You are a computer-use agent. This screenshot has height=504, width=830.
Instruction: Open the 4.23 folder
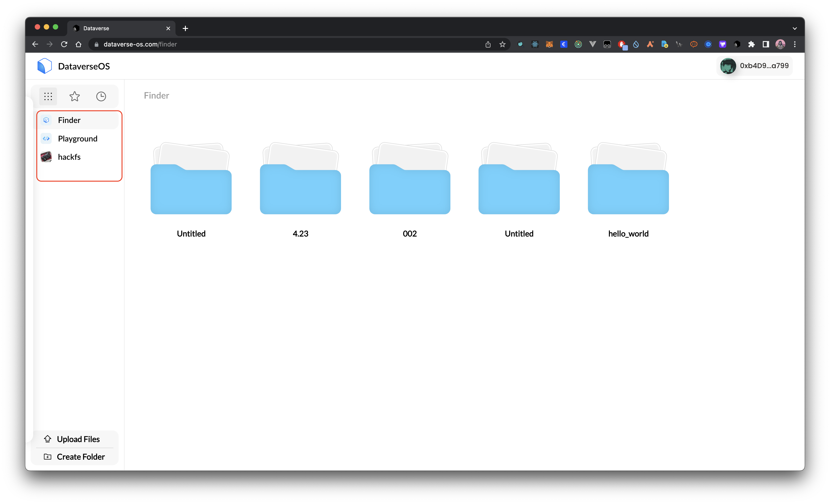click(300, 189)
